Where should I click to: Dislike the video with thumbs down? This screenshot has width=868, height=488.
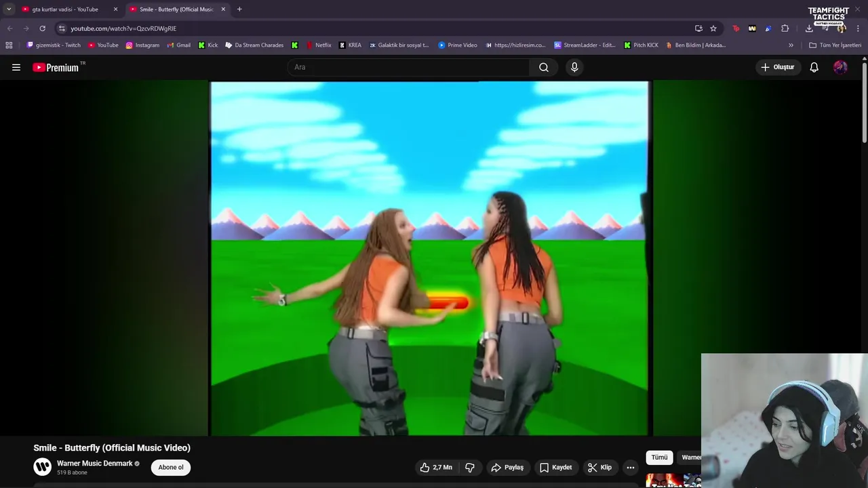(x=469, y=468)
